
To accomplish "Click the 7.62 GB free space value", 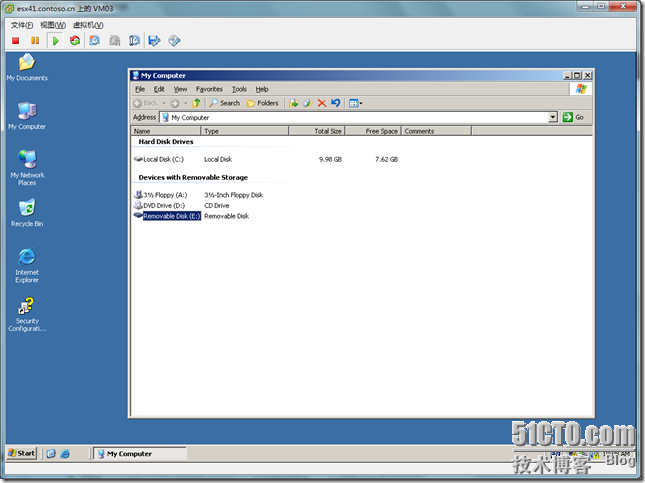I will point(386,160).
